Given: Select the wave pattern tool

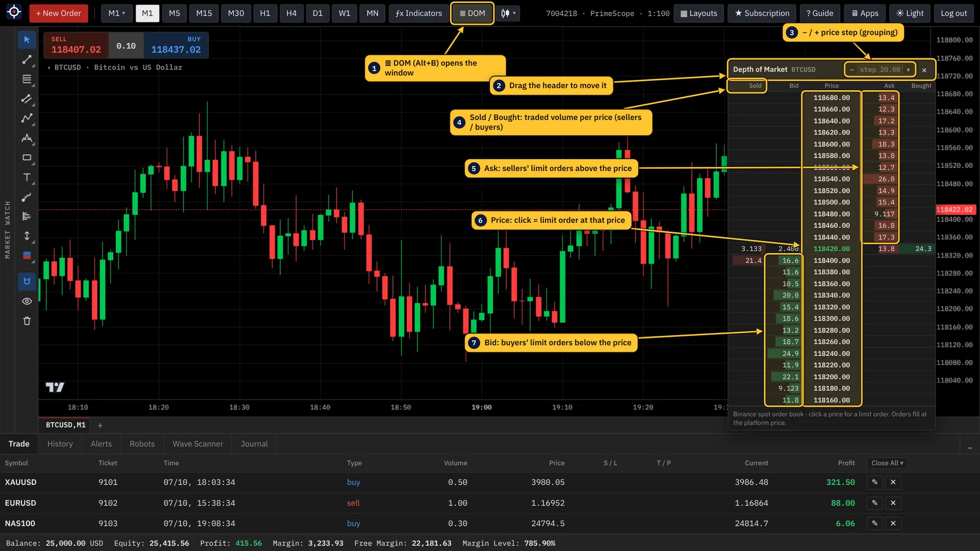Looking at the screenshot, I should click(x=27, y=138).
